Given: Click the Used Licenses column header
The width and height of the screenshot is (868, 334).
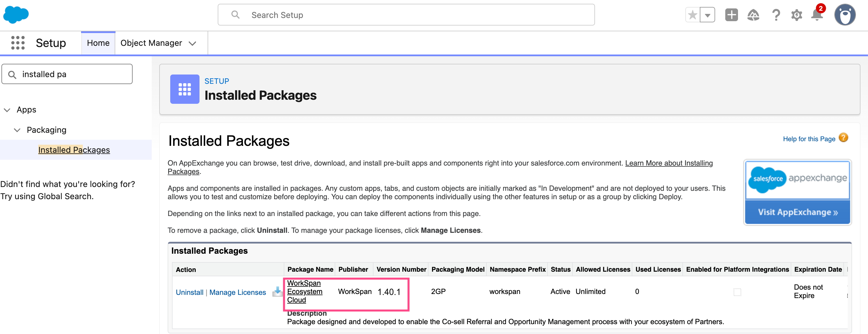Looking at the screenshot, I should 658,269.
